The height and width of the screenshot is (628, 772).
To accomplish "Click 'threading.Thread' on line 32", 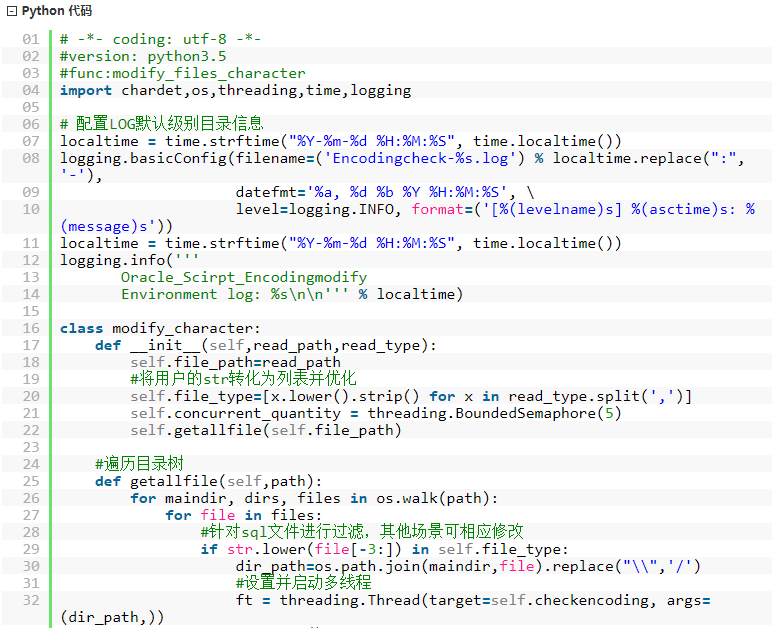I will 350,600.
